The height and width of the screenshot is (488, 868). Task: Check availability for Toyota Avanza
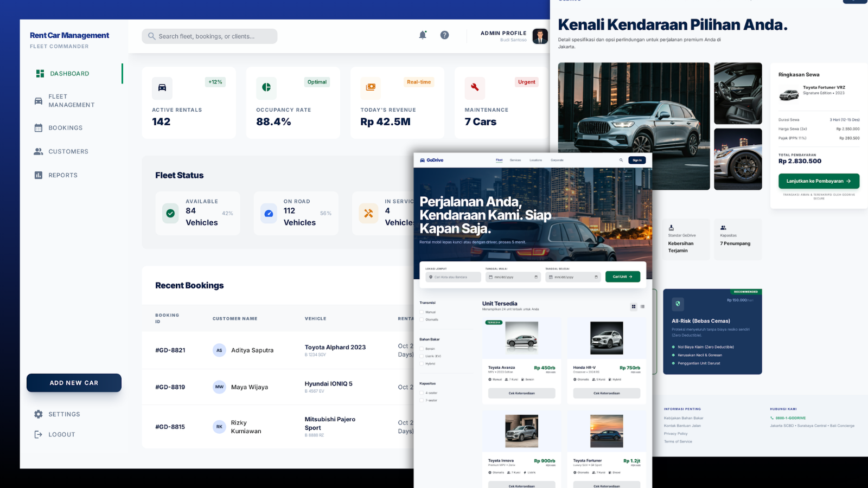pyautogui.click(x=522, y=393)
